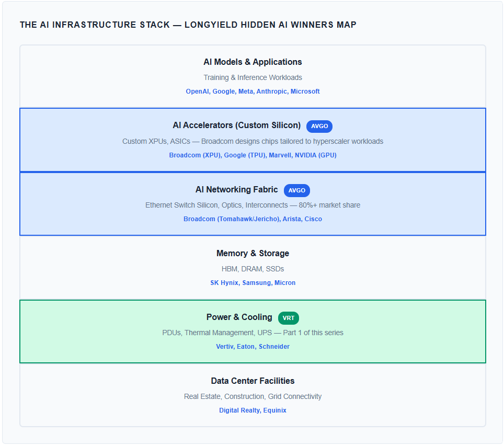
Task: Click the 'Memory & Storage' heading
Action: click(x=253, y=254)
